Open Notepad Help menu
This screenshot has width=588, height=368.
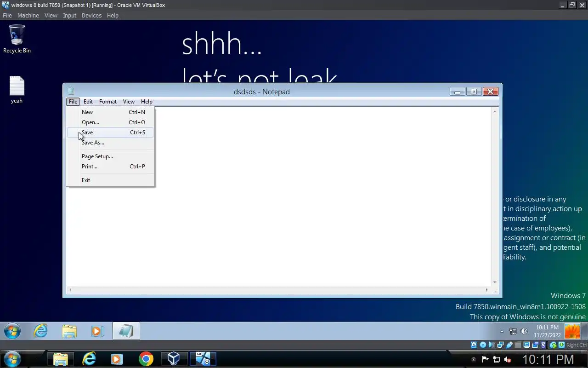click(x=147, y=102)
